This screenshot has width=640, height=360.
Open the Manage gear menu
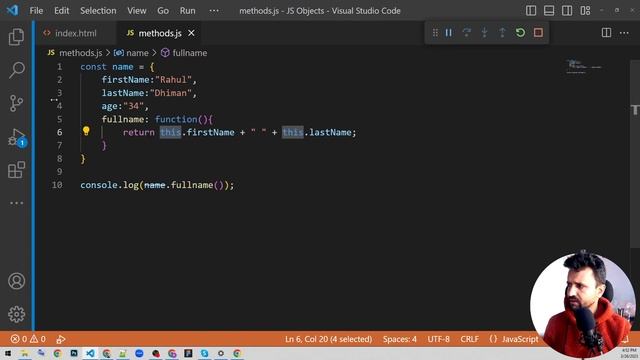click(x=16, y=314)
